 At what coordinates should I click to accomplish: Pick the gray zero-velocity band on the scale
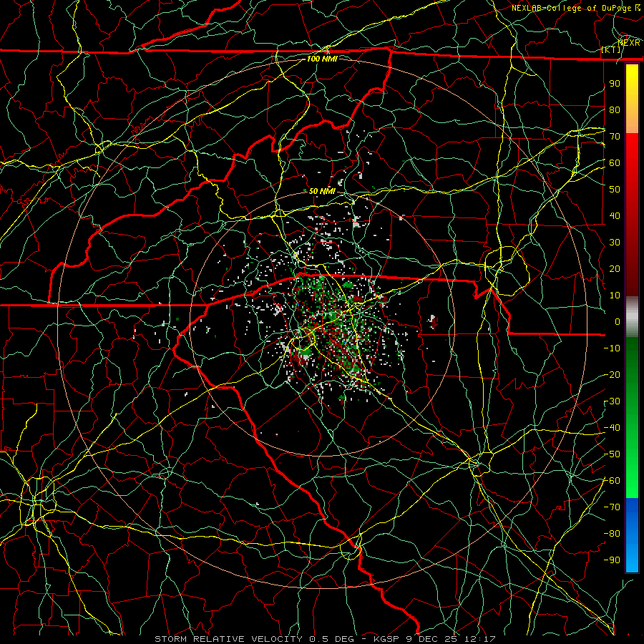point(632,316)
